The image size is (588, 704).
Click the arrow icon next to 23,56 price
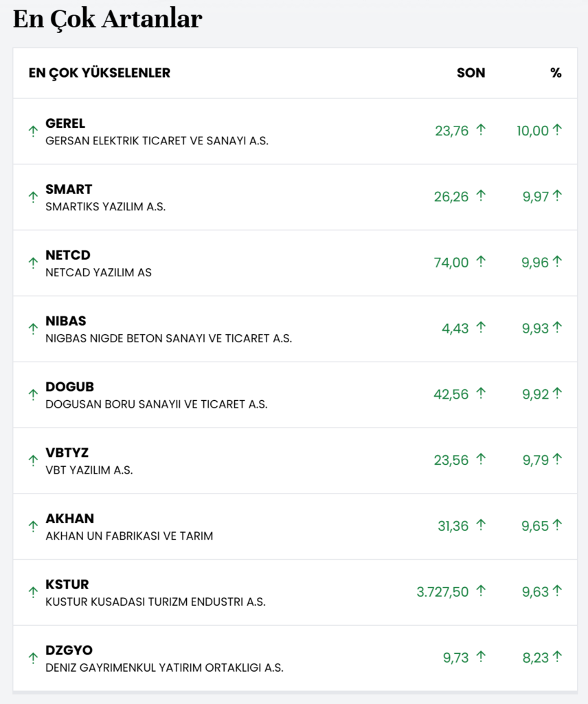pos(481,459)
